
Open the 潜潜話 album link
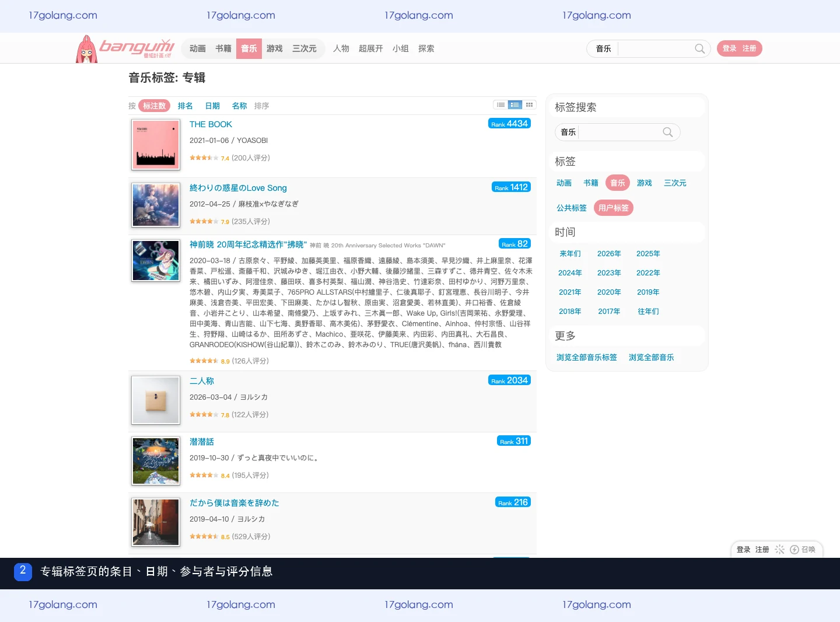tap(202, 442)
